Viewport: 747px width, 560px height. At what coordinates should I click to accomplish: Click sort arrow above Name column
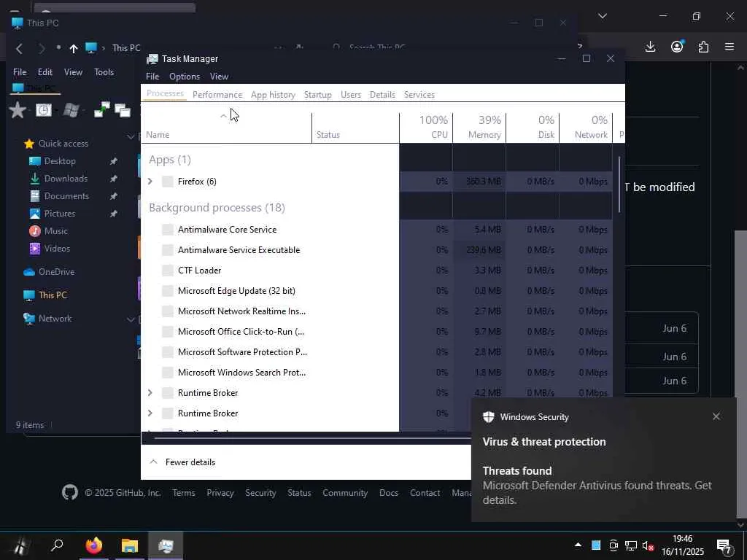point(223,116)
